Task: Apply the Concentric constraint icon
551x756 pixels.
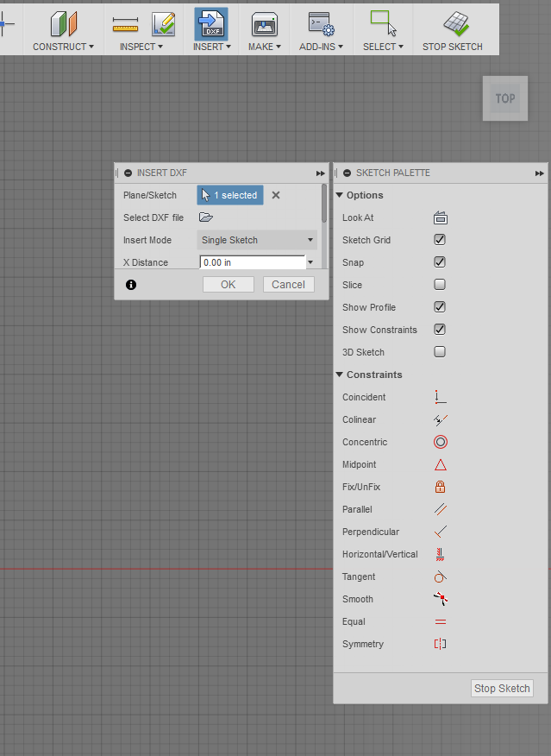Action: [441, 442]
